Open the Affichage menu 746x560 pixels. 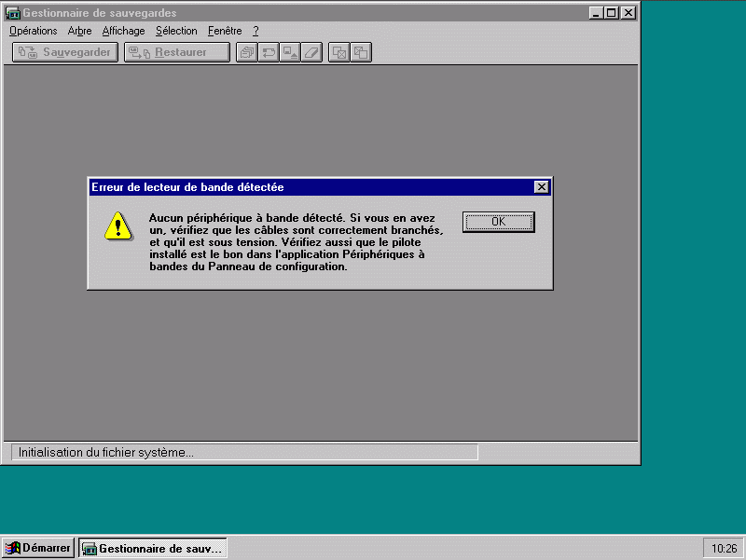tap(123, 31)
